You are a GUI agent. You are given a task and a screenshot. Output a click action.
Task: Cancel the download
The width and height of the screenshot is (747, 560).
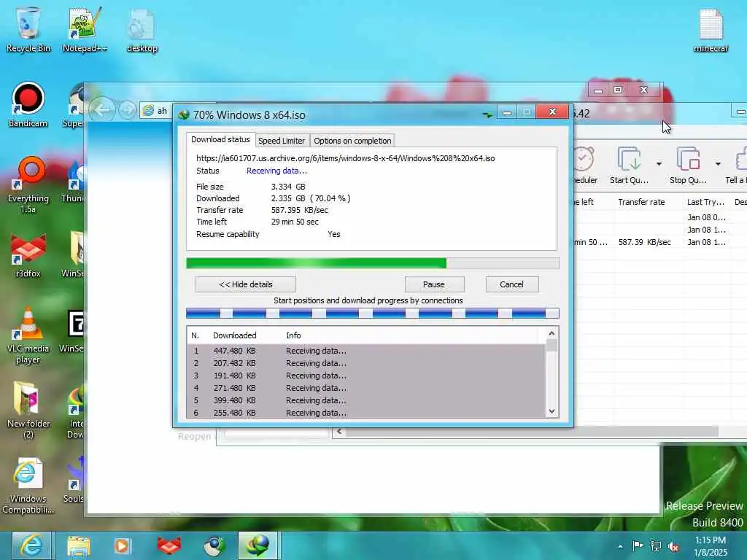[512, 284]
